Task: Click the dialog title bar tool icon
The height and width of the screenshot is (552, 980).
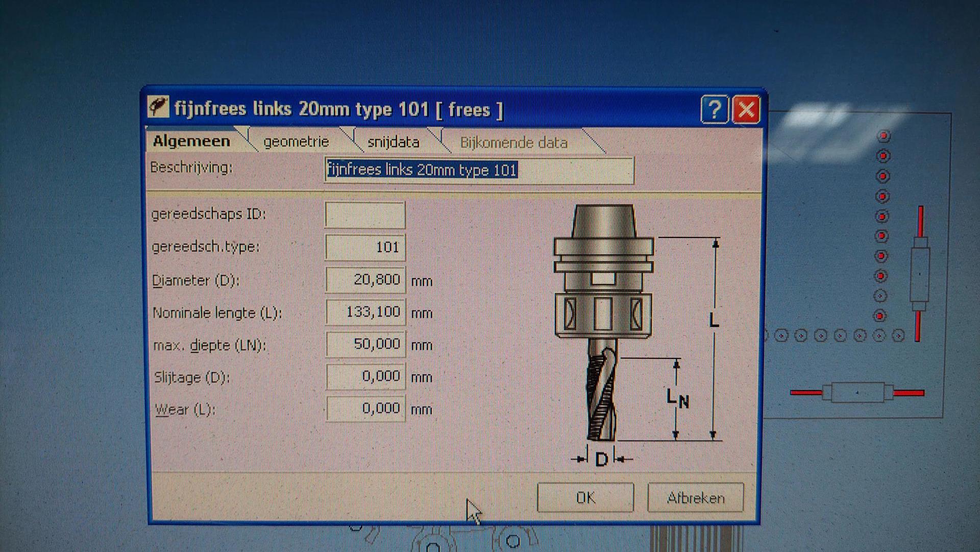Action: pos(158,107)
